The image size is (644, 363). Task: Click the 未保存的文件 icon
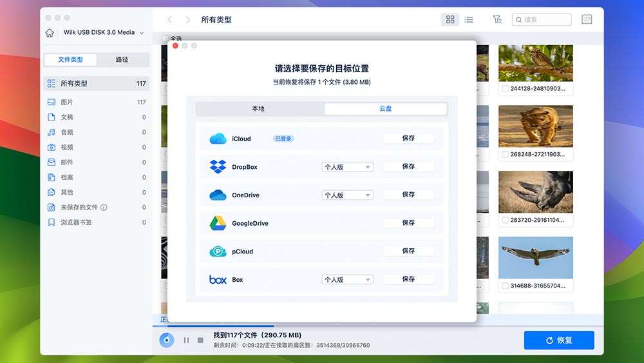52,207
